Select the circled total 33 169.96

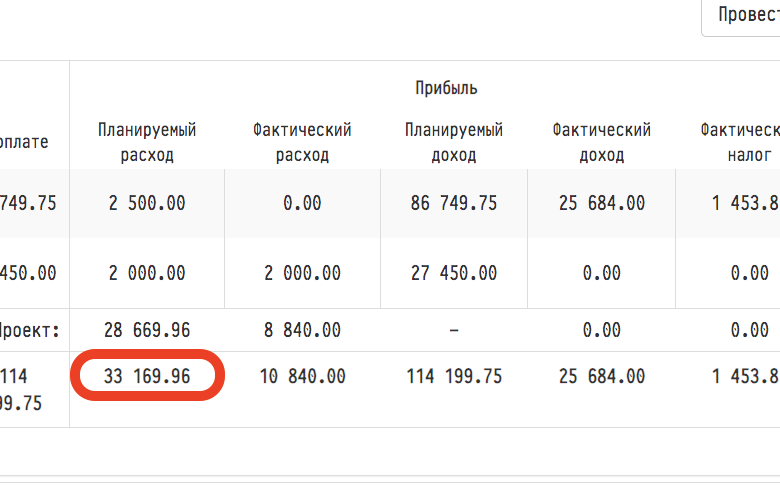pos(147,376)
